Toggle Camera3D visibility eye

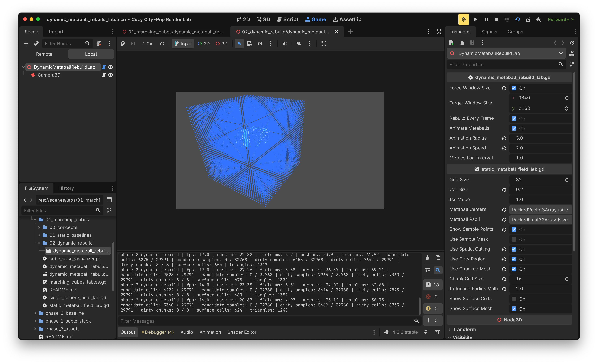110,75
